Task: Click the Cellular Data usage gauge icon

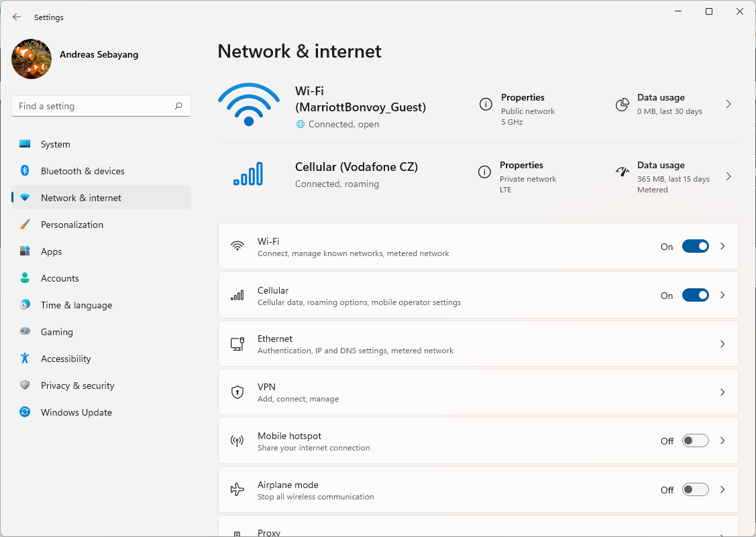Action: (623, 172)
